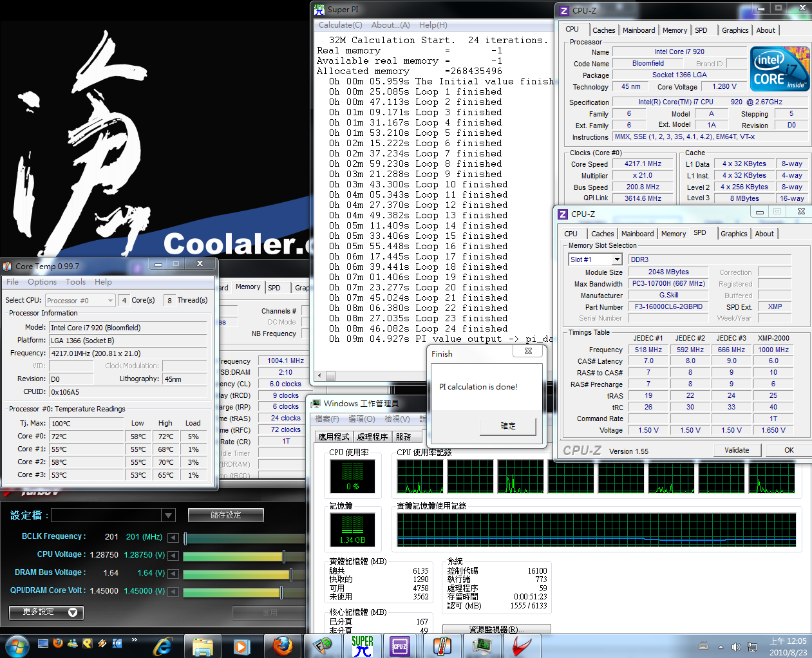Switch to red TurboV taskbar button
This screenshot has height=658, width=812.
pyautogui.click(x=522, y=646)
